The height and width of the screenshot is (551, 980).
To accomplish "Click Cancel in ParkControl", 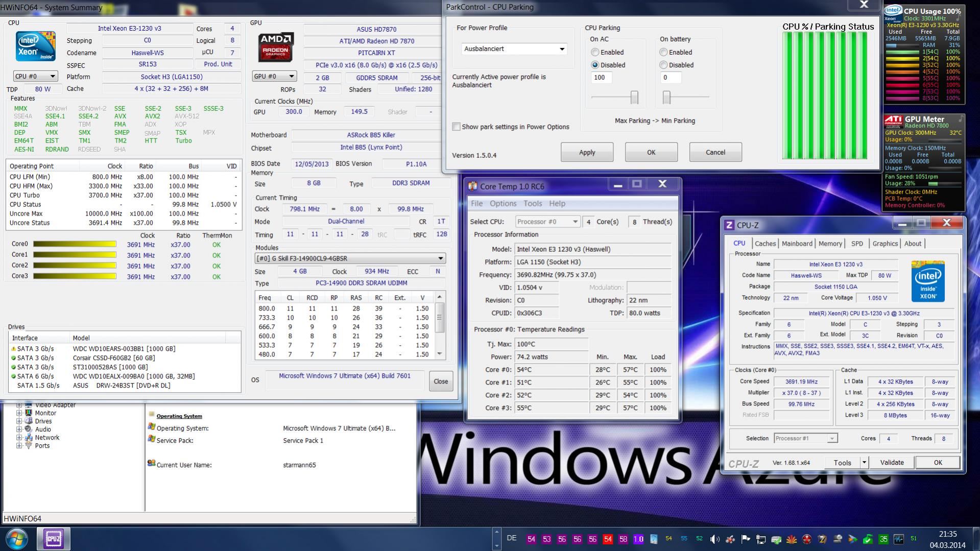I will pyautogui.click(x=715, y=152).
